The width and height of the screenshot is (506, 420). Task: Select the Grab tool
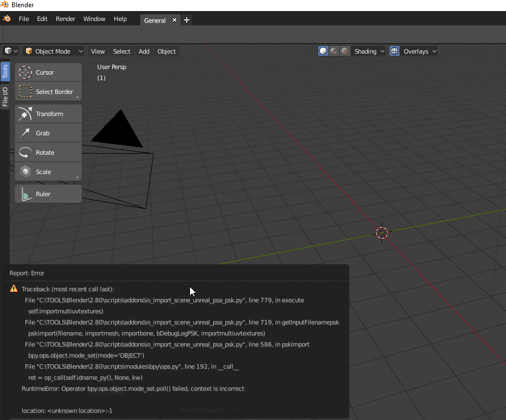click(x=48, y=133)
